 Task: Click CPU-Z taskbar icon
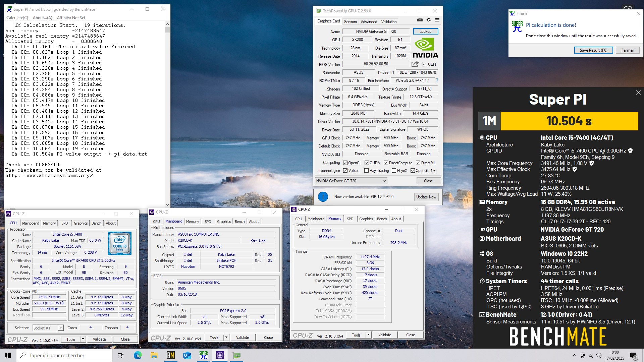[x=220, y=355]
